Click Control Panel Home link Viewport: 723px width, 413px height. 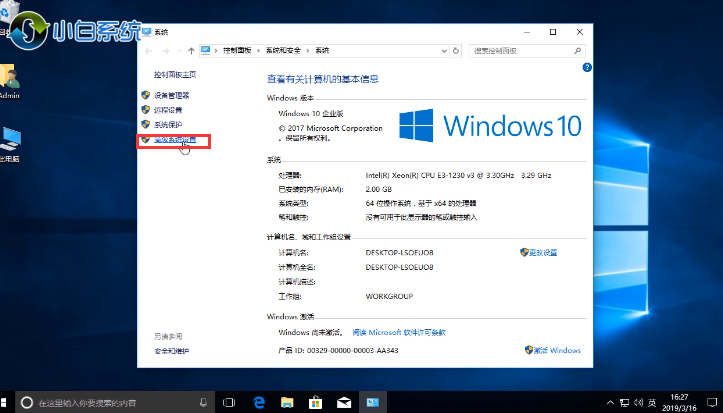click(x=175, y=75)
